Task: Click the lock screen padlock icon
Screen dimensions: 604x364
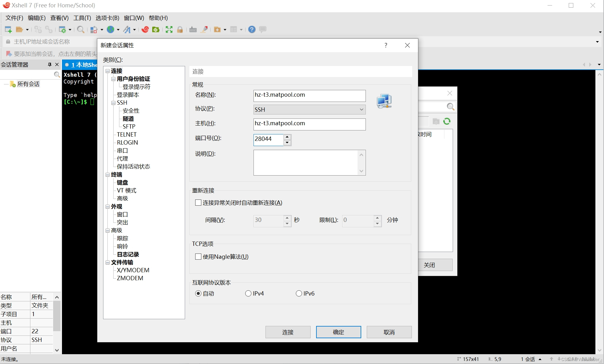Action: point(180,29)
